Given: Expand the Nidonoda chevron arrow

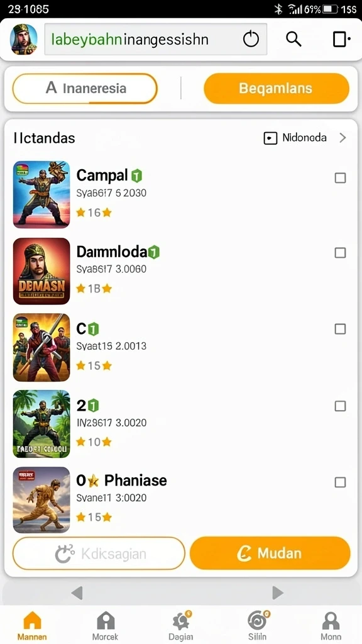Looking at the screenshot, I should click(x=343, y=138).
